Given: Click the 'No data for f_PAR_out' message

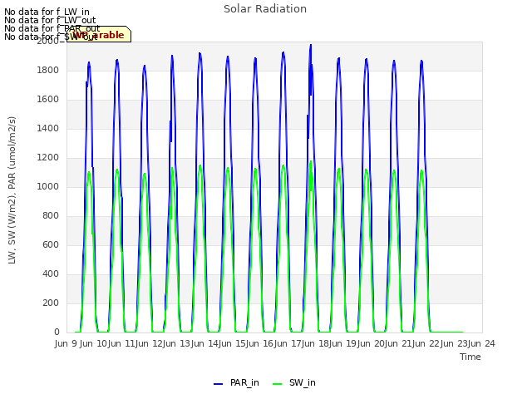Looking at the screenshot, I should tap(52, 28).
